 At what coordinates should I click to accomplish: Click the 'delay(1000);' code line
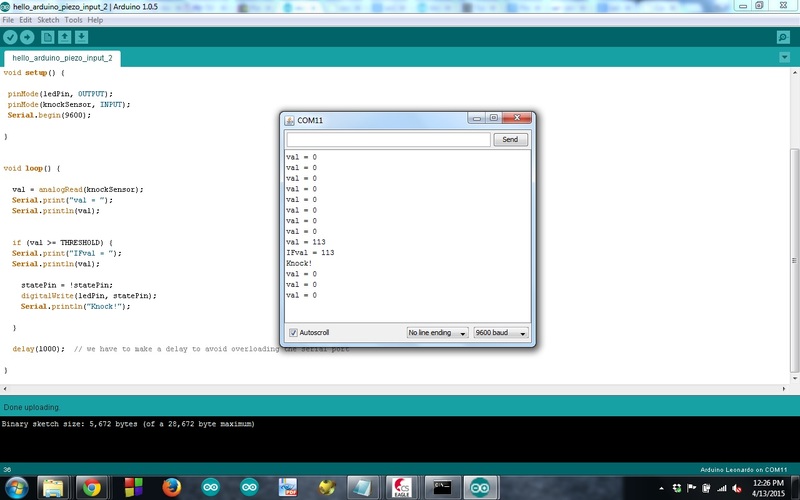coord(39,349)
